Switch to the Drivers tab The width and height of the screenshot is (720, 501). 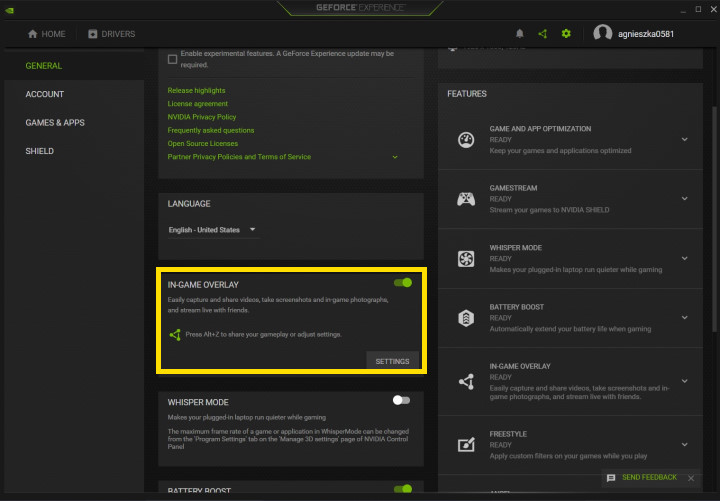[x=111, y=34]
